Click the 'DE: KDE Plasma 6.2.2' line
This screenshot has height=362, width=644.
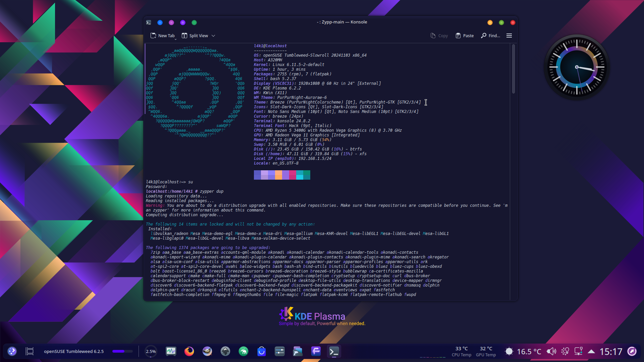(x=277, y=88)
